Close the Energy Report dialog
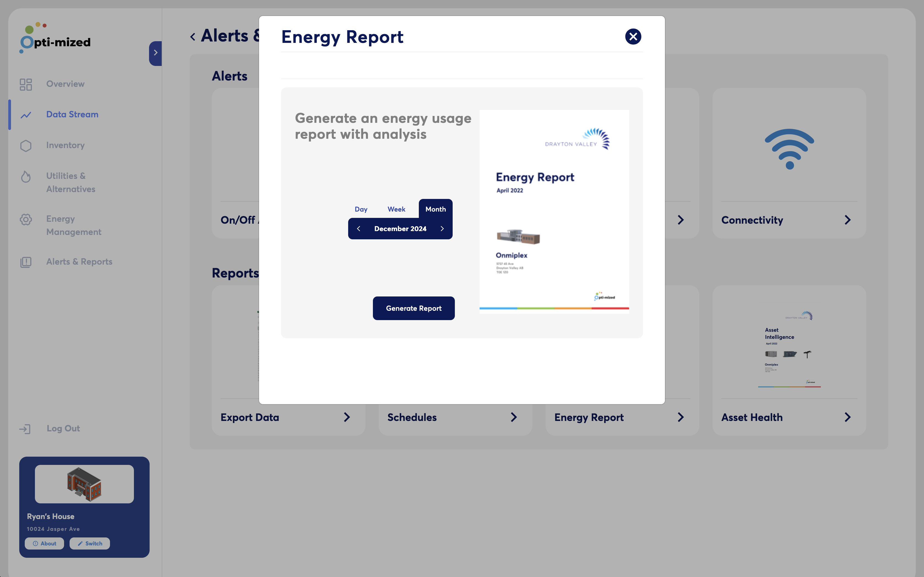The height and width of the screenshot is (577, 924). [x=633, y=37]
